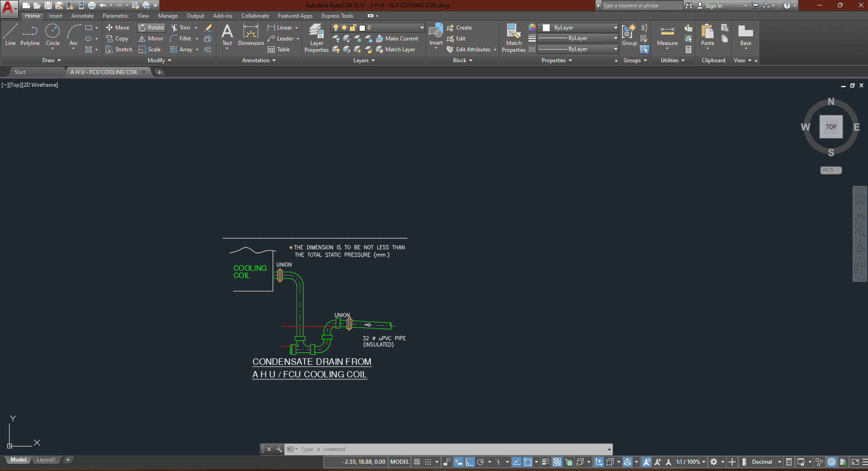868x471 pixels.
Task: Toggle MODEL space button in status bar
Action: coord(399,462)
